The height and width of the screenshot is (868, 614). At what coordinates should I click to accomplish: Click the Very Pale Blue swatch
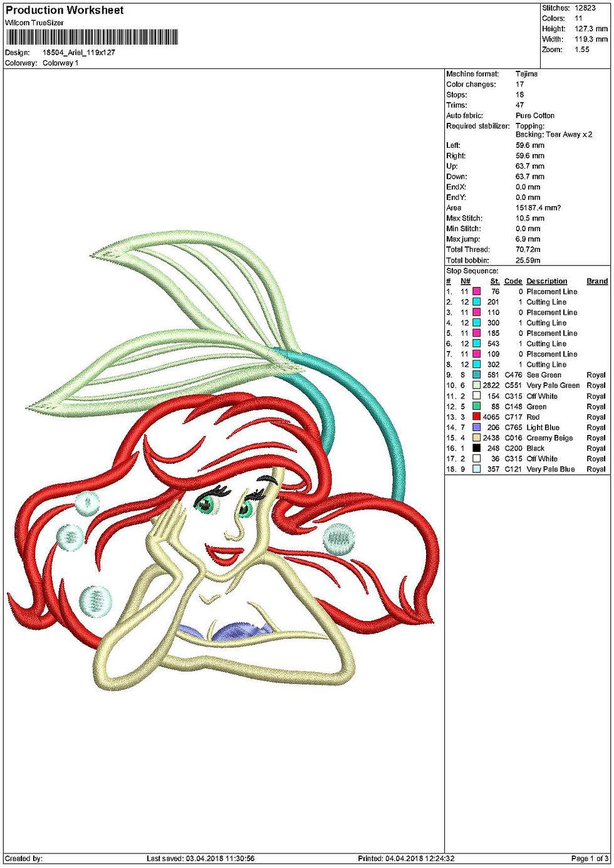click(x=476, y=469)
